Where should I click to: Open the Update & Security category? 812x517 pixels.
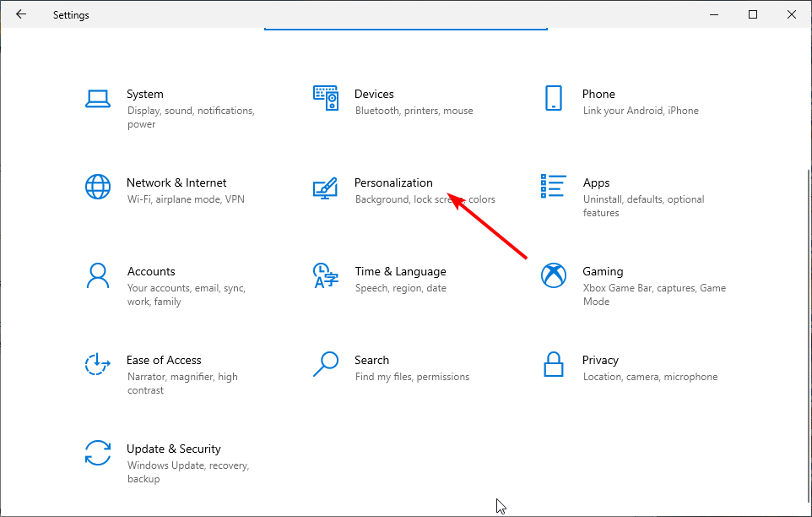pyautogui.click(x=173, y=449)
